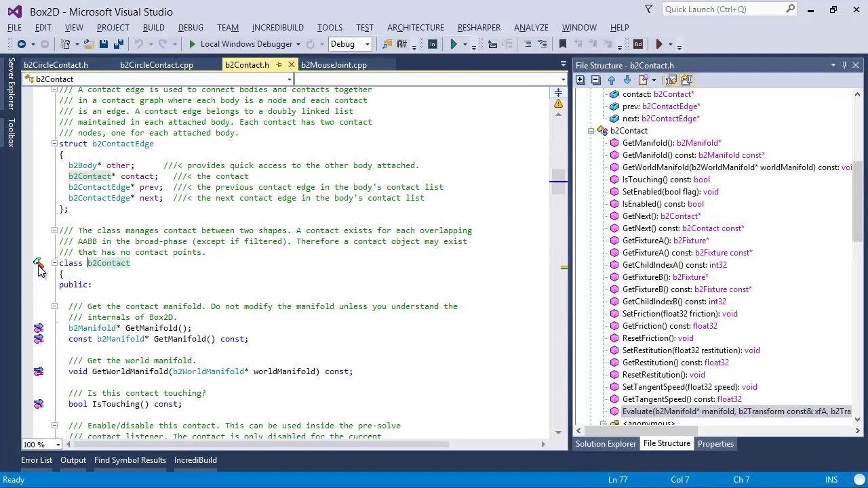Select IsTouching() const: bool tree item

point(666,180)
